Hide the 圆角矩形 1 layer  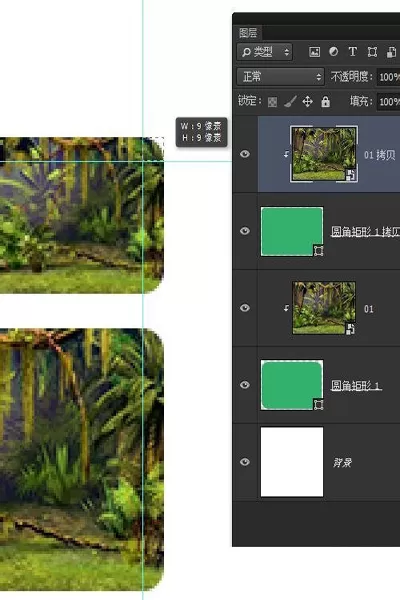245,385
